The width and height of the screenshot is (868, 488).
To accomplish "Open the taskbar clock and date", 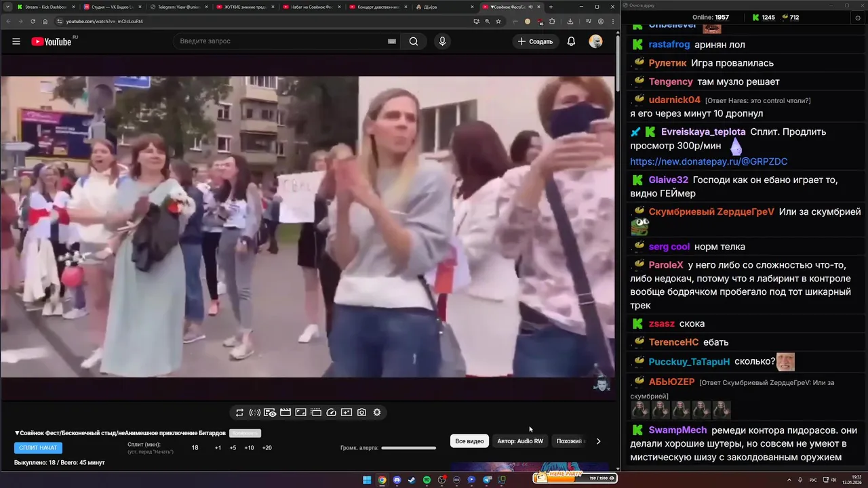I will tap(852, 480).
